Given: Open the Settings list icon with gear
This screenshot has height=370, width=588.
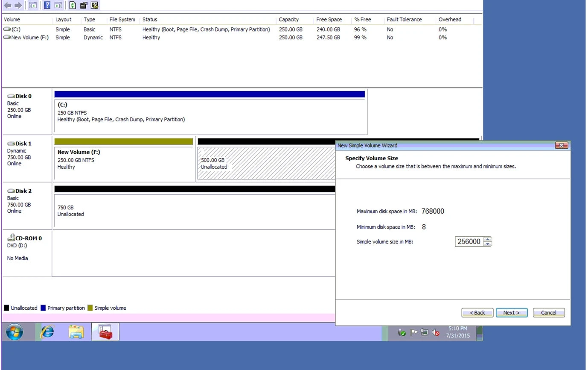Looking at the screenshot, I should point(95,5).
